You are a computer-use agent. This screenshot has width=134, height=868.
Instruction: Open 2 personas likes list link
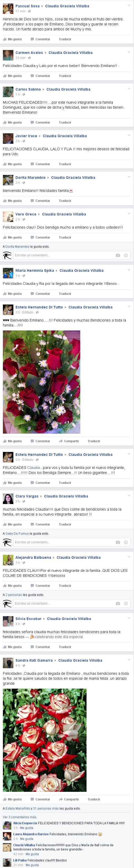13,595
